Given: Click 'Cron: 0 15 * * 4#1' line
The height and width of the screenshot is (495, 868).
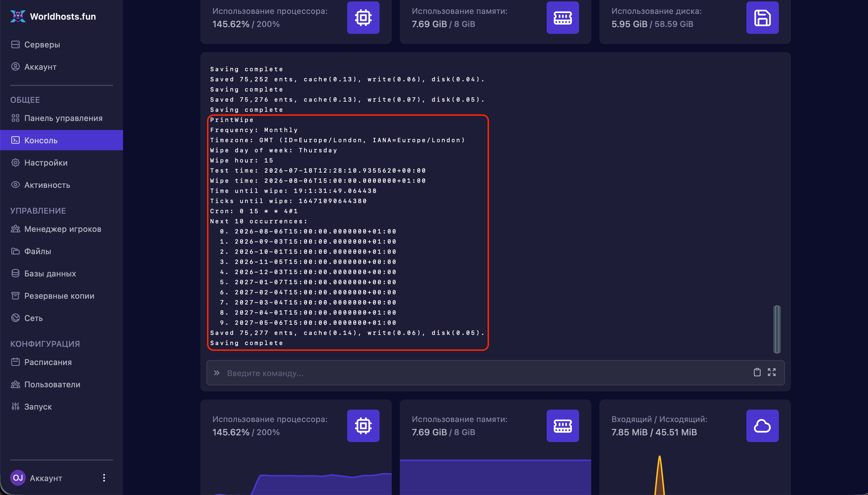Looking at the screenshot, I should 254,211.
